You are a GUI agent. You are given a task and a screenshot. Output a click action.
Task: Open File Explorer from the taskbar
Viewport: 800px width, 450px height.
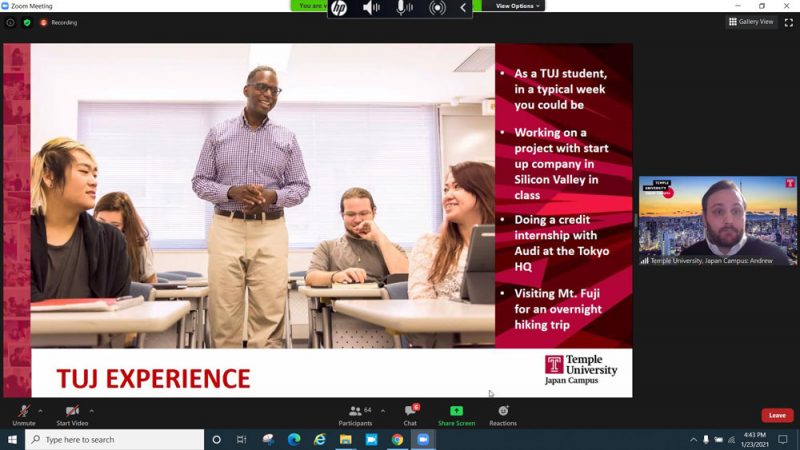pos(346,439)
